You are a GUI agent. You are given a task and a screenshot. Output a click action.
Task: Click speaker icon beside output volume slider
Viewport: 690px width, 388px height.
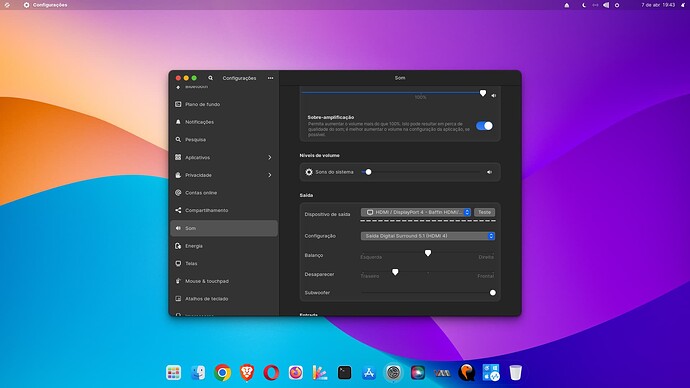click(x=494, y=95)
